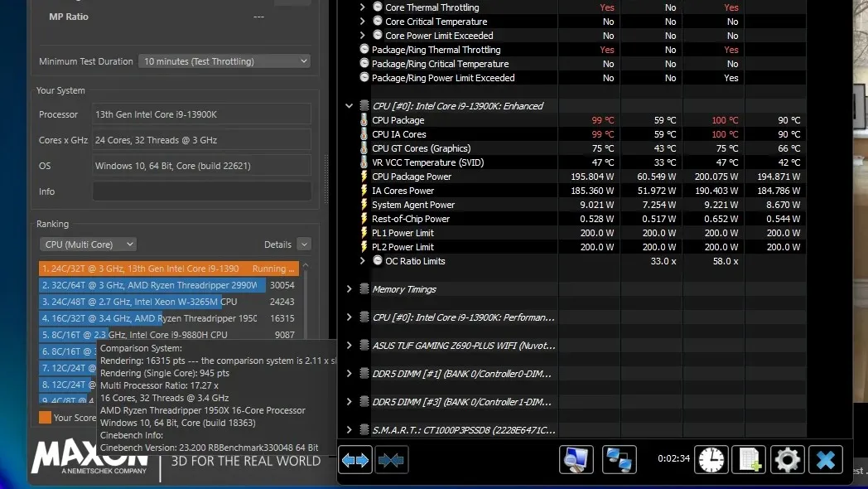Screen dimensions: 868x489
Task: Click lightning icon next to CPU Package Power
Action: [x=363, y=177]
